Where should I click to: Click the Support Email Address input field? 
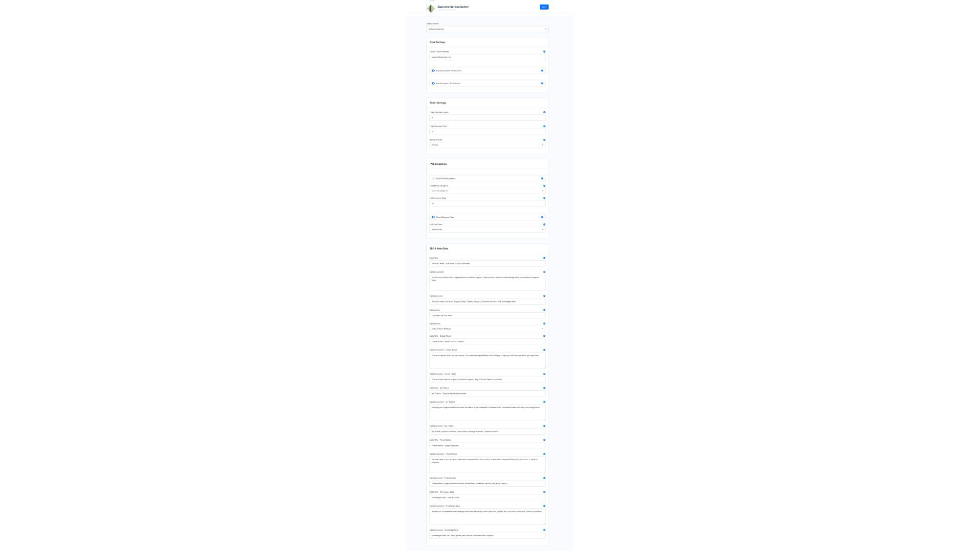click(487, 57)
